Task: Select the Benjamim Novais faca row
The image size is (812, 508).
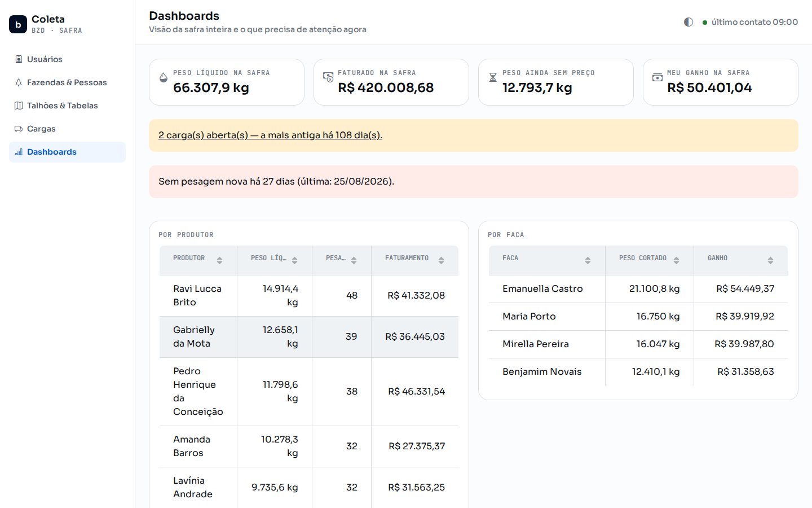Action: (x=638, y=372)
